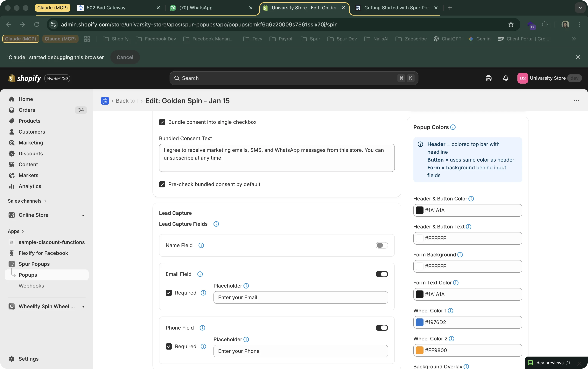Cancel Claude debugging this browser

click(x=125, y=57)
